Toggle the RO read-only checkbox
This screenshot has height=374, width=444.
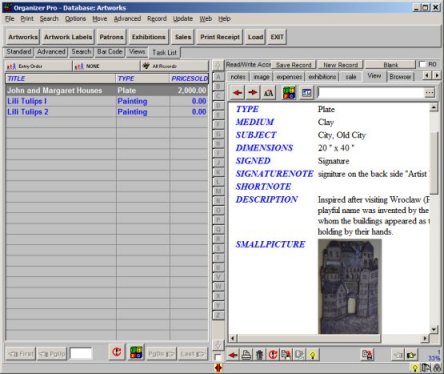coord(423,64)
